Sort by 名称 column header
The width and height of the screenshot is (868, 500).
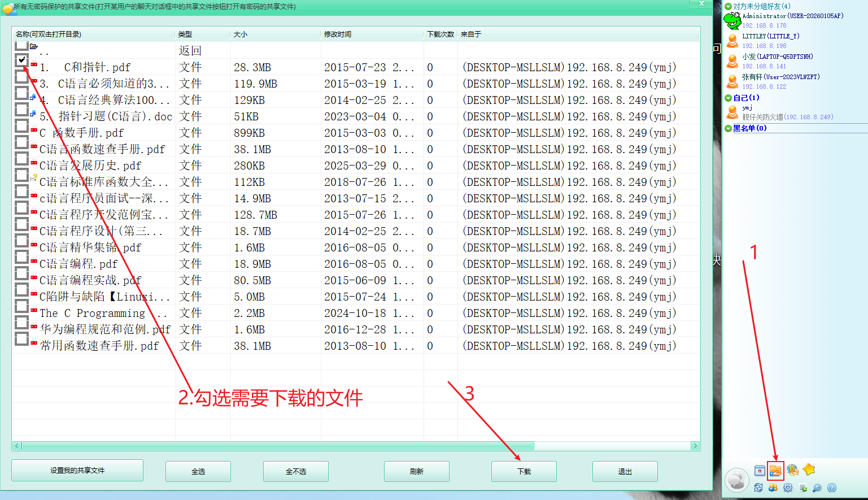tap(94, 34)
